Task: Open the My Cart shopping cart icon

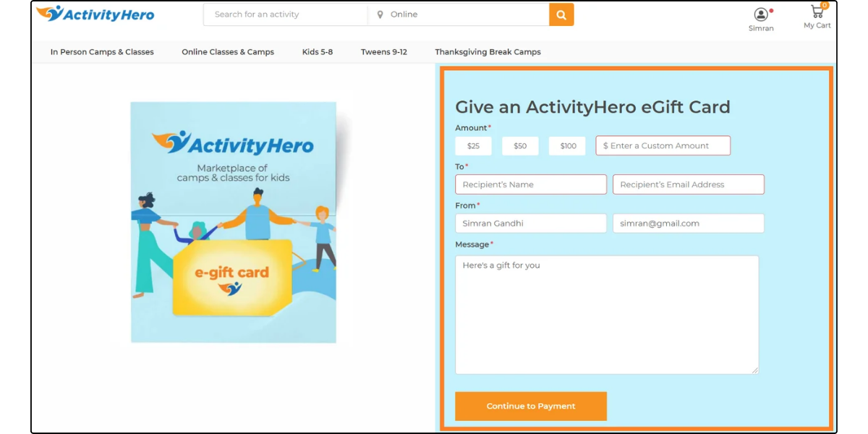Action: click(x=817, y=12)
